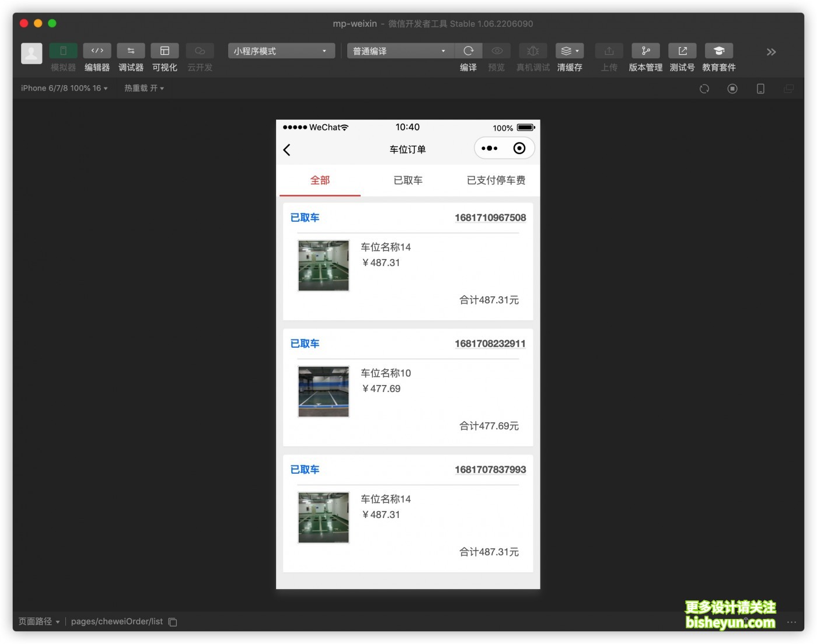
Task: Open iPhone 6/7/8 device selector
Action: coord(64,88)
